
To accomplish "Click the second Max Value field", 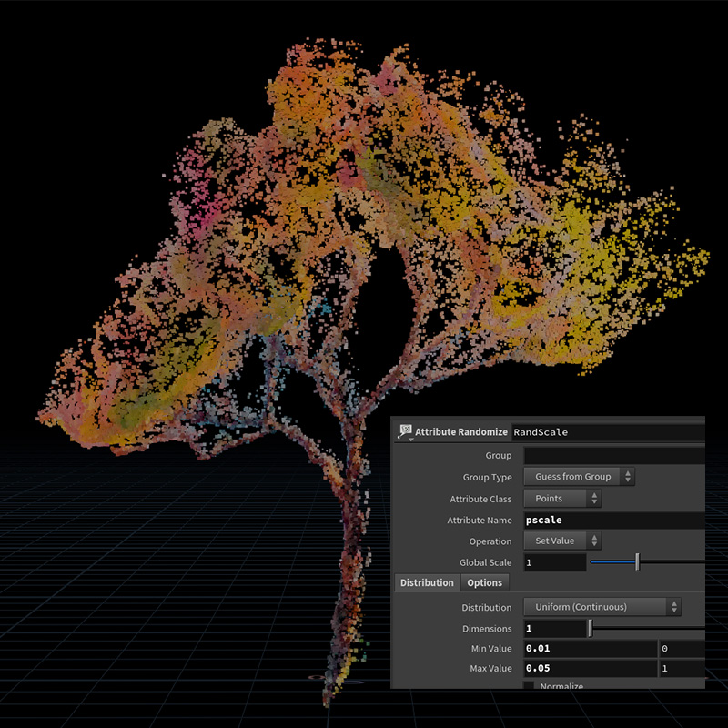I will point(681,669).
